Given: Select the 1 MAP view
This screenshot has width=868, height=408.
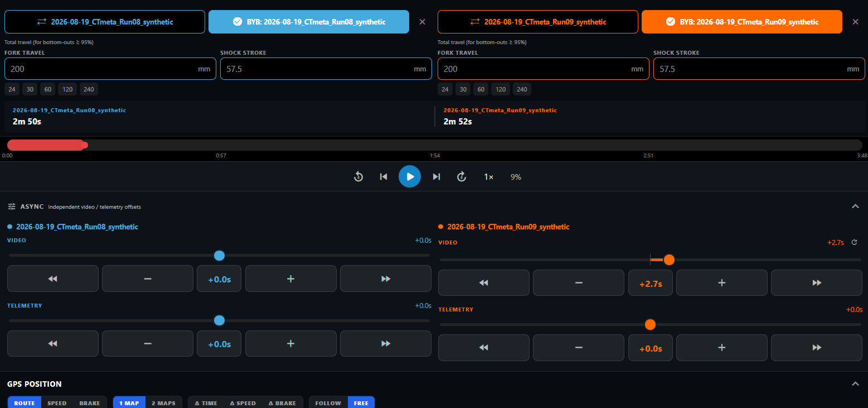Looking at the screenshot, I should (x=129, y=403).
